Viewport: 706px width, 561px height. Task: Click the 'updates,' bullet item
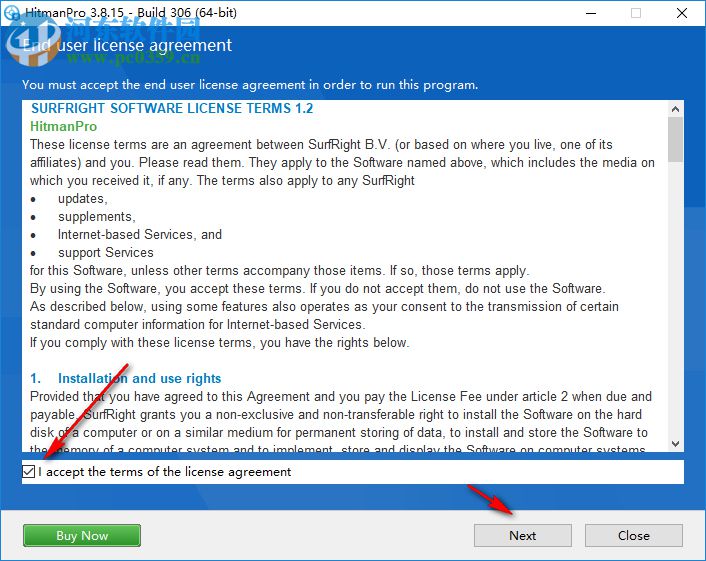tap(82, 199)
